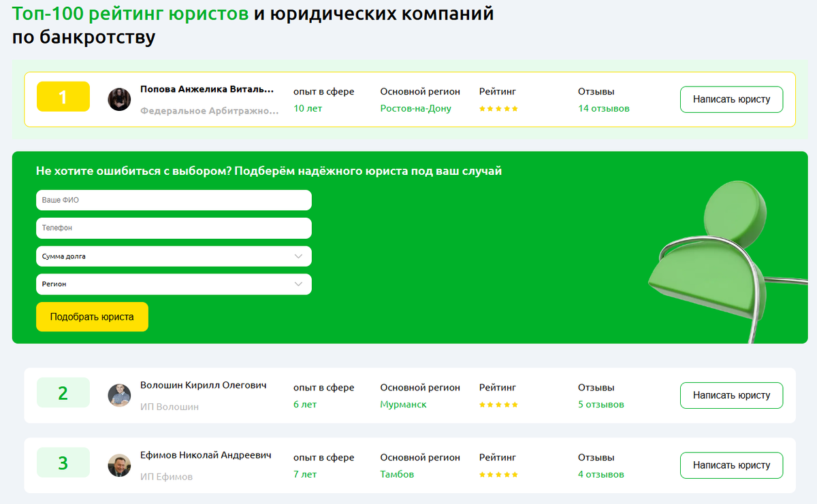The image size is (817, 504).
Task: Click the Подобрать юриста button
Action: pos(92,316)
